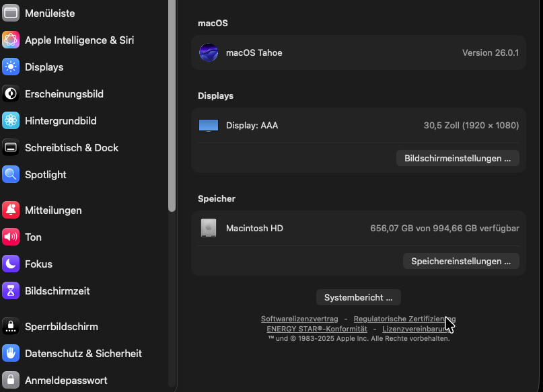Open the Menüleiste settings pane
Screen dimensions: 543x392
click(x=50, y=13)
